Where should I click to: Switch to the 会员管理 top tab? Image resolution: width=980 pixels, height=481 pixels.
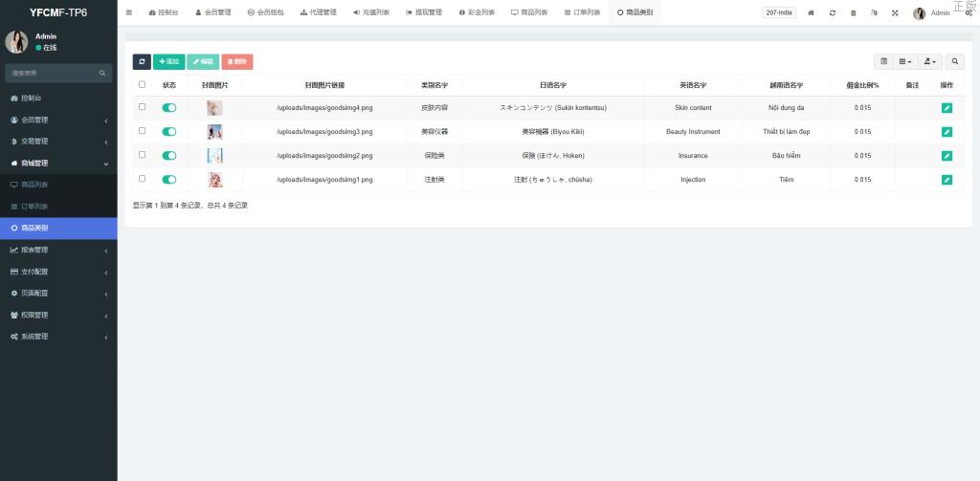pos(213,12)
